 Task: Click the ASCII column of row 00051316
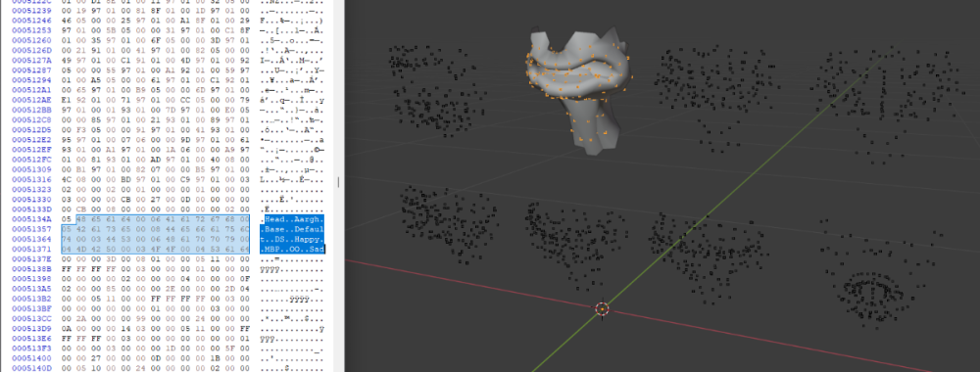[292, 179]
